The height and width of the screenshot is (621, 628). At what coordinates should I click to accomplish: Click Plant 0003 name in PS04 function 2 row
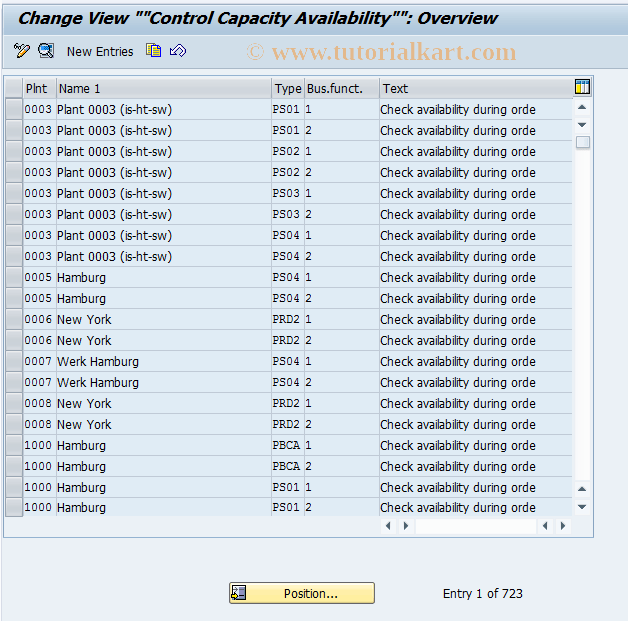[163, 256]
